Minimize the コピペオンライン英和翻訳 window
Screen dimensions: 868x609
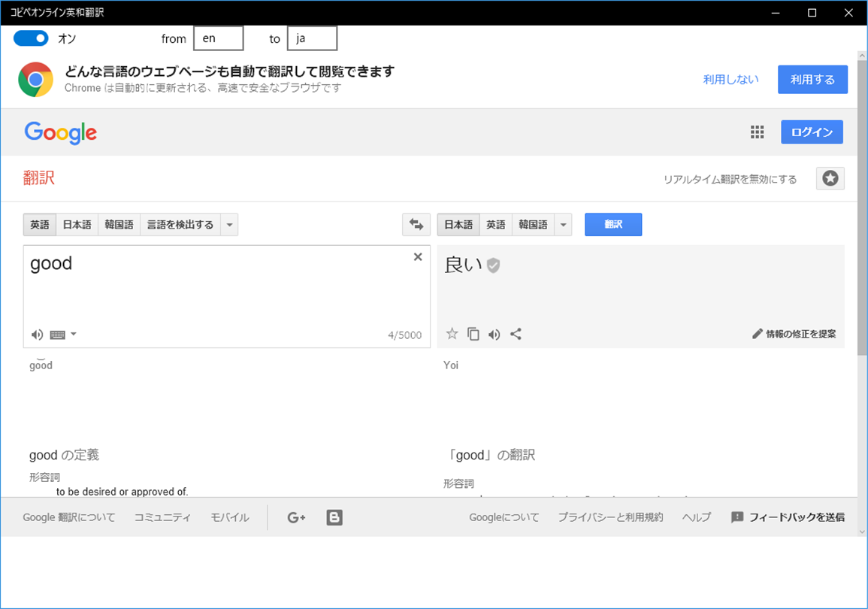(776, 13)
